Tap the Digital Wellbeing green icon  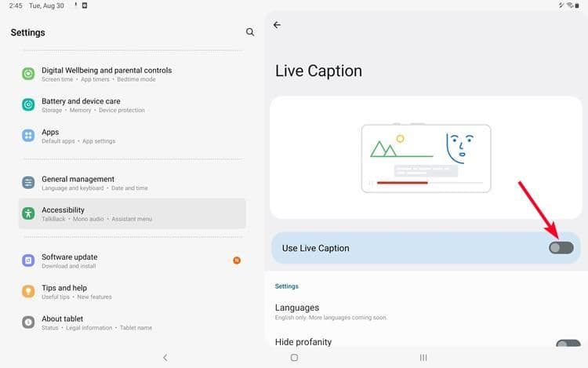click(x=28, y=74)
